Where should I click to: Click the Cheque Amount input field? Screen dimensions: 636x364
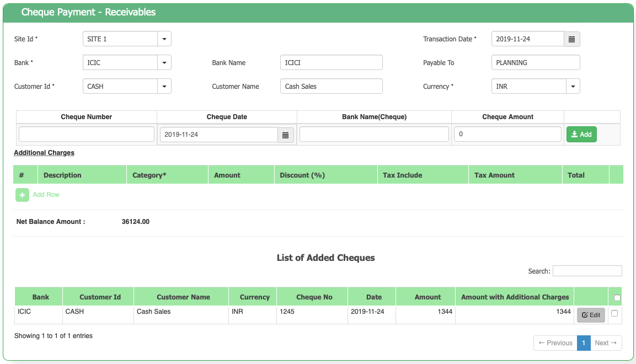click(507, 134)
